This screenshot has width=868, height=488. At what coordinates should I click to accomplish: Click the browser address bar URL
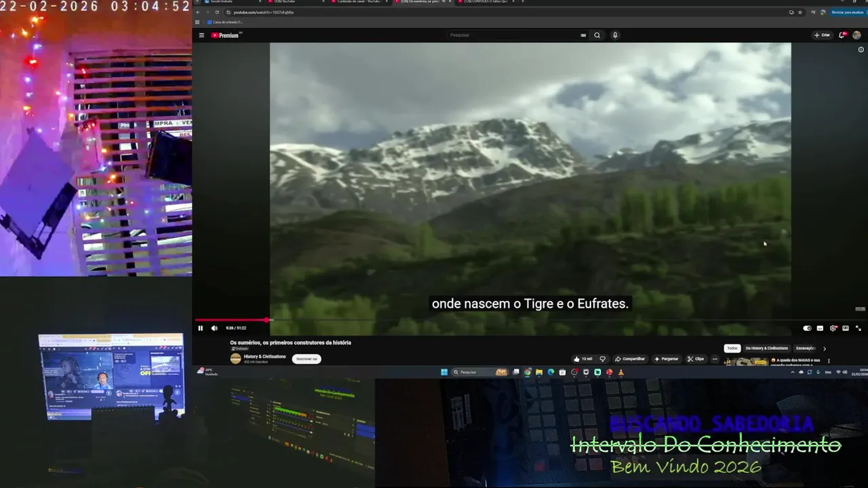[x=264, y=12]
